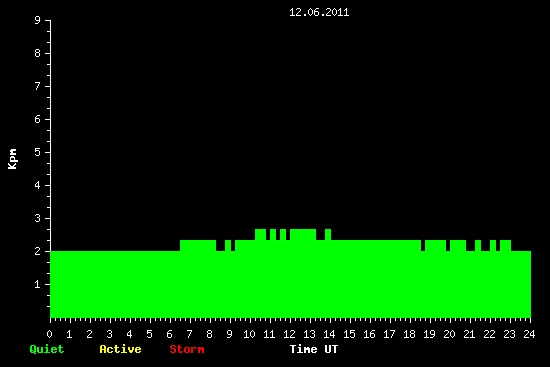The image size is (550, 367).
Task: Click the Kp value 1 axis label
Action: click(x=38, y=284)
